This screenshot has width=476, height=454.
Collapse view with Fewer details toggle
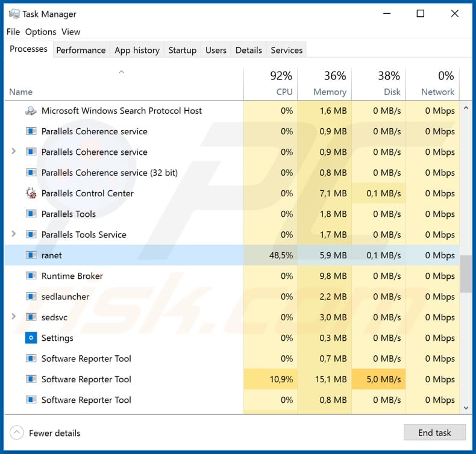pyautogui.click(x=17, y=432)
